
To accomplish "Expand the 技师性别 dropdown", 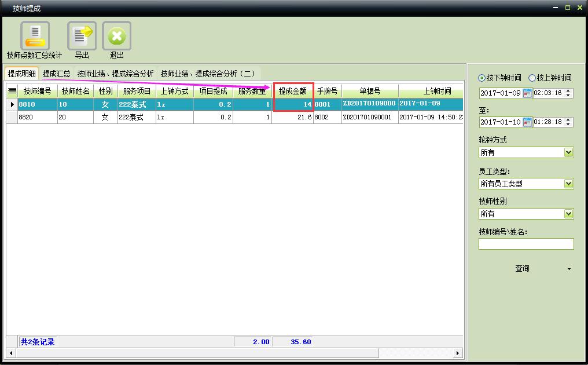I will [x=568, y=214].
